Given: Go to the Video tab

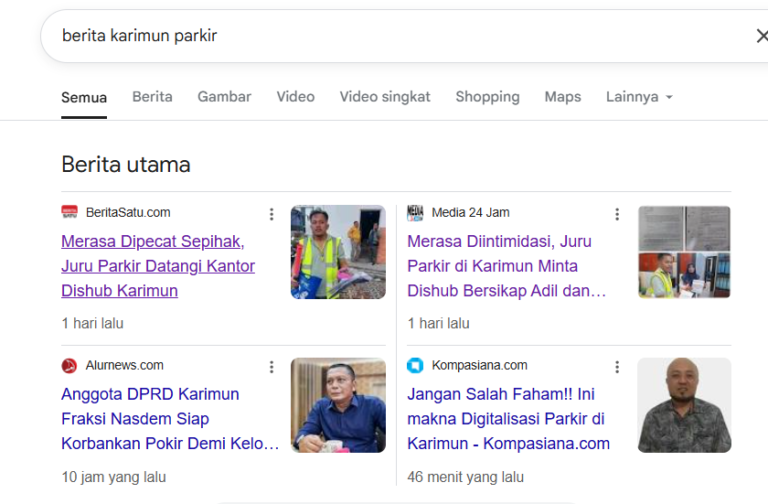Looking at the screenshot, I should click(295, 96).
